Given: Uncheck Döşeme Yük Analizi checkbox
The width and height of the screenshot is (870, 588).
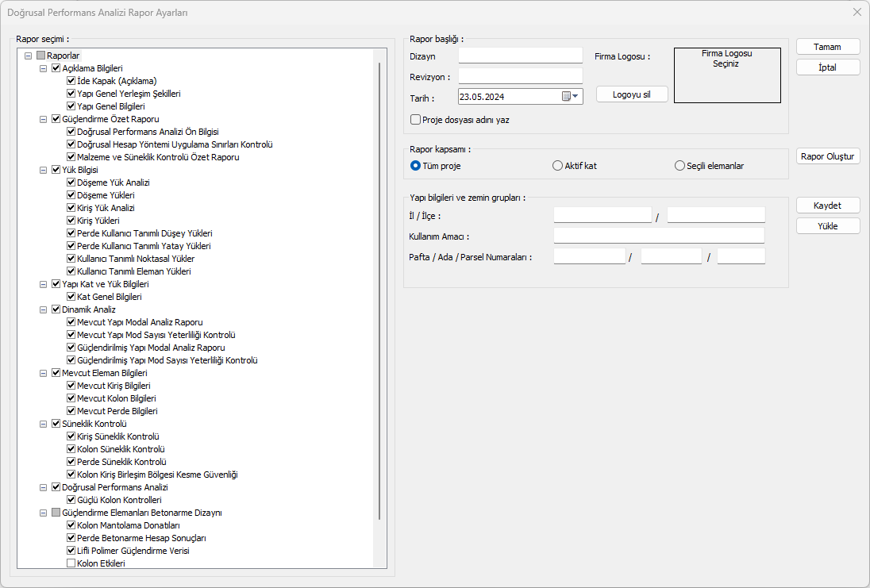Looking at the screenshot, I should (x=71, y=183).
